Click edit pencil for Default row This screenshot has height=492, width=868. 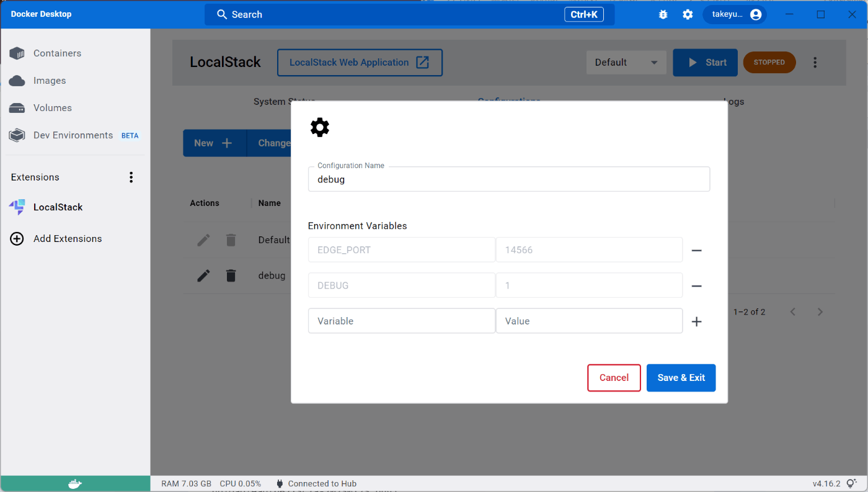(203, 239)
